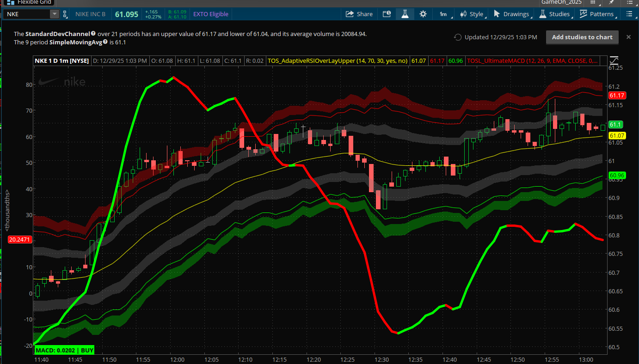Image resolution: width=639 pixels, height=364 pixels.
Task: Click the TOS_AdaptiveRSIOverLayUpper study label
Action: tap(338, 61)
